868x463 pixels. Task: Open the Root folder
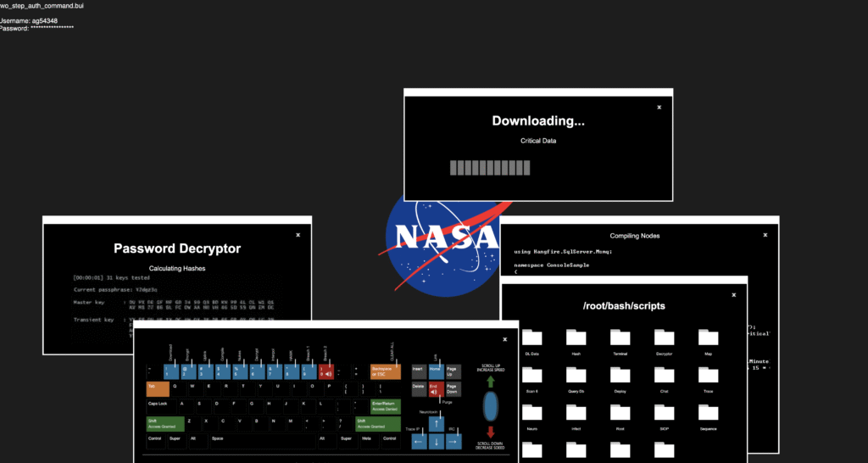[x=620, y=413]
